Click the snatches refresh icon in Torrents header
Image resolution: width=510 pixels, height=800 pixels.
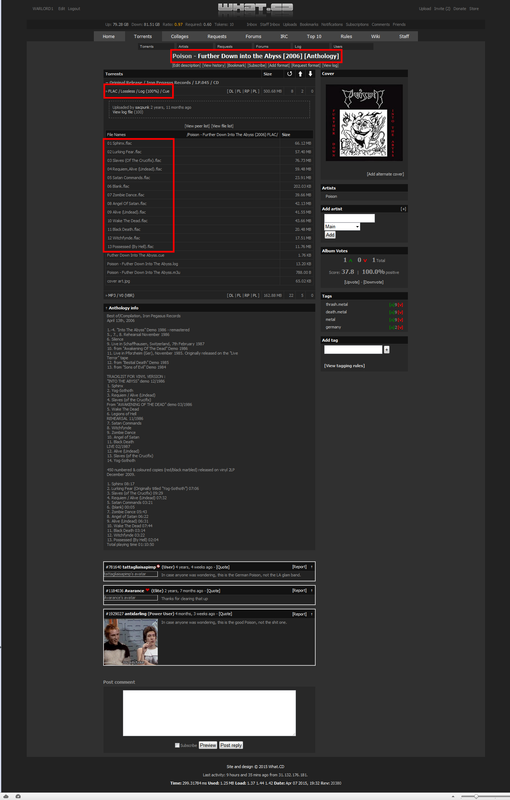(x=290, y=74)
